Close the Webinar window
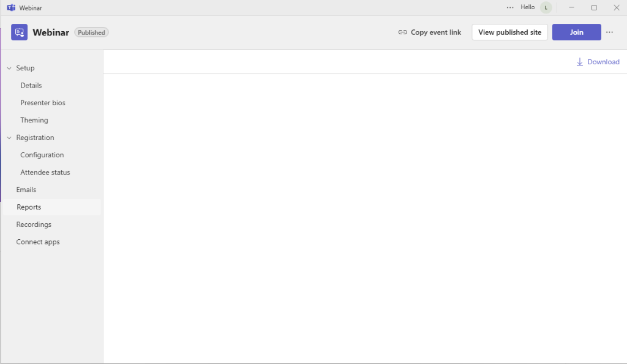627x364 pixels. (x=617, y=7)
